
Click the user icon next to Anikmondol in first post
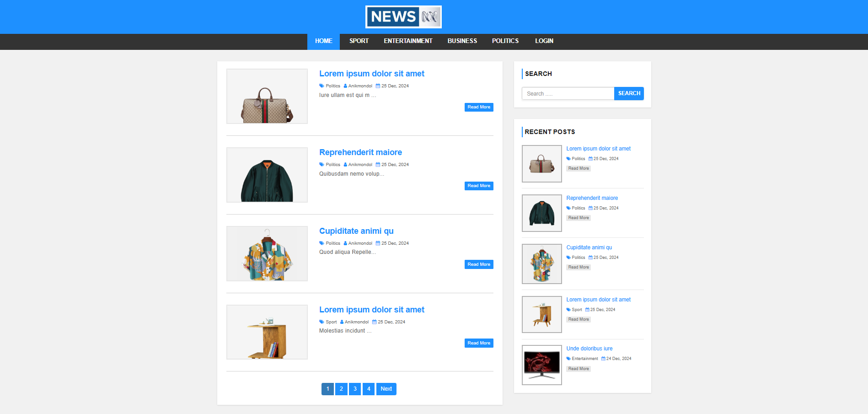pos(345,86)
